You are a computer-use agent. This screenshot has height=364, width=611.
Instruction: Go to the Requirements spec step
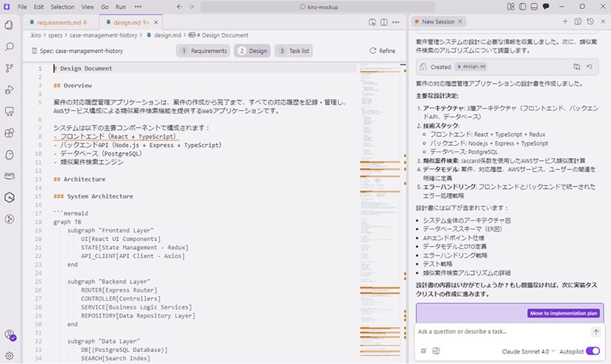(x=203, y=50)
